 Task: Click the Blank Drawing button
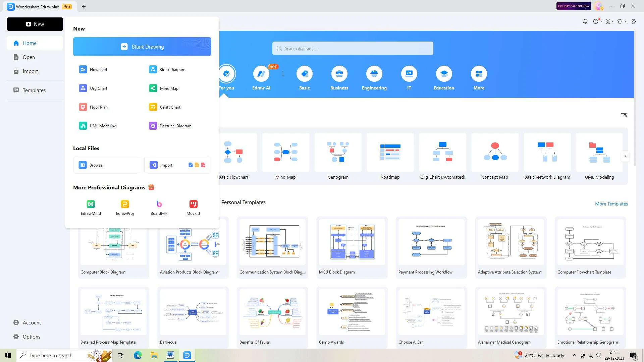142,46
